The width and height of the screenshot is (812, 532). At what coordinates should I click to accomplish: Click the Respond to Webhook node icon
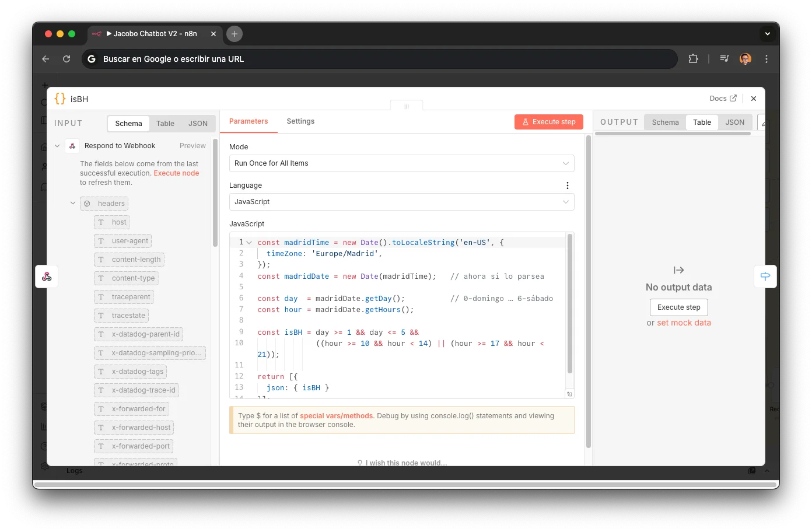(x=72, y=145)
